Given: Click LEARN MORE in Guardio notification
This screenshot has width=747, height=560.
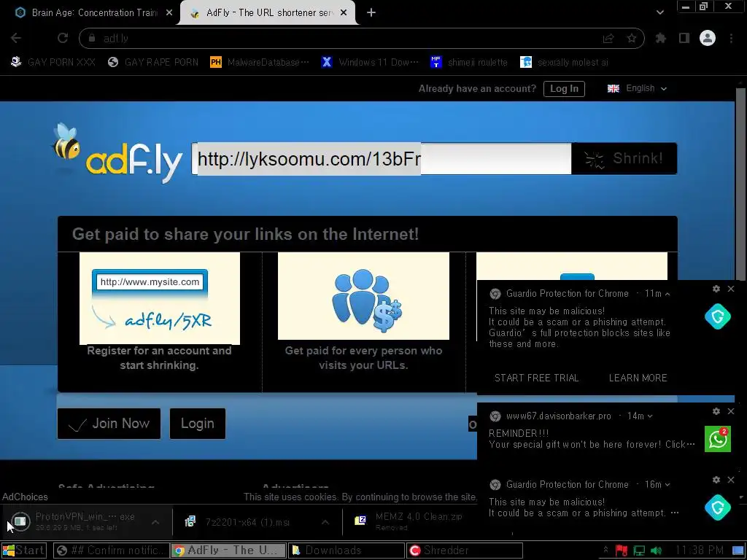Looking at the screenshot, I should [638, 378].
